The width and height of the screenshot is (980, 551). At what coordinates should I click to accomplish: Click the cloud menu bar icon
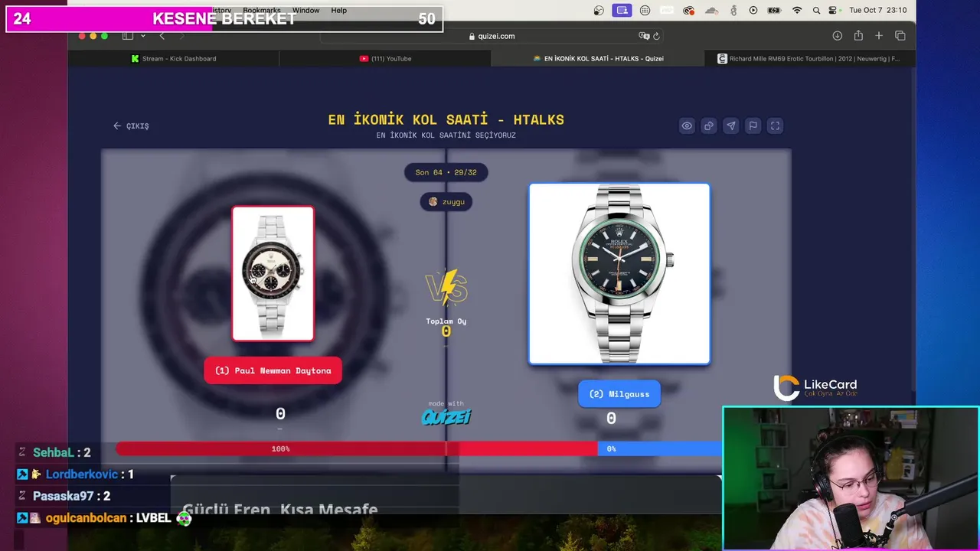711,11
